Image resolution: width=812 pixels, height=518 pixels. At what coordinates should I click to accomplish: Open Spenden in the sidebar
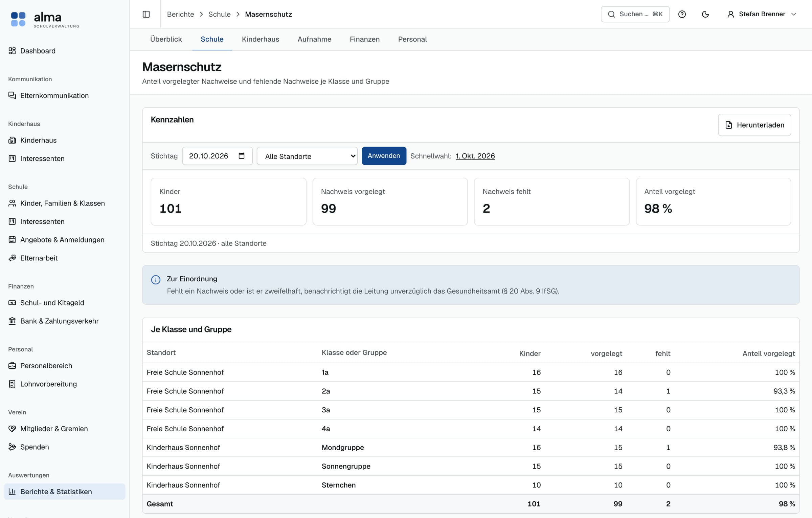[x=65, y=447]
